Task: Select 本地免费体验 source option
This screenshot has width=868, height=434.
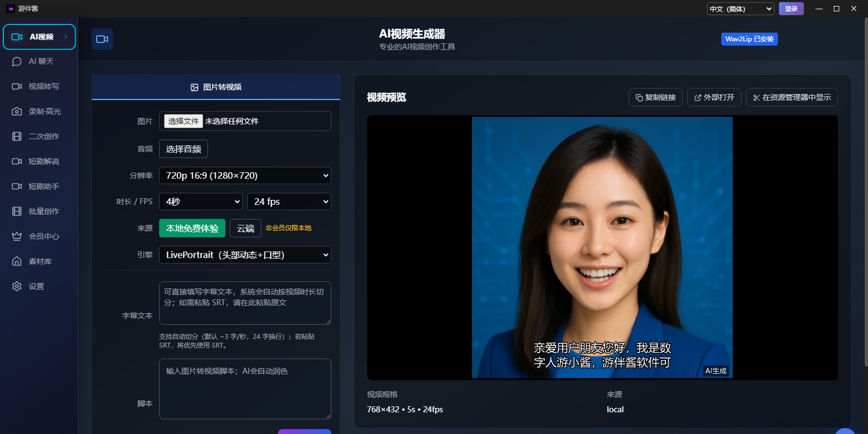Action: (x=192, y=228)
